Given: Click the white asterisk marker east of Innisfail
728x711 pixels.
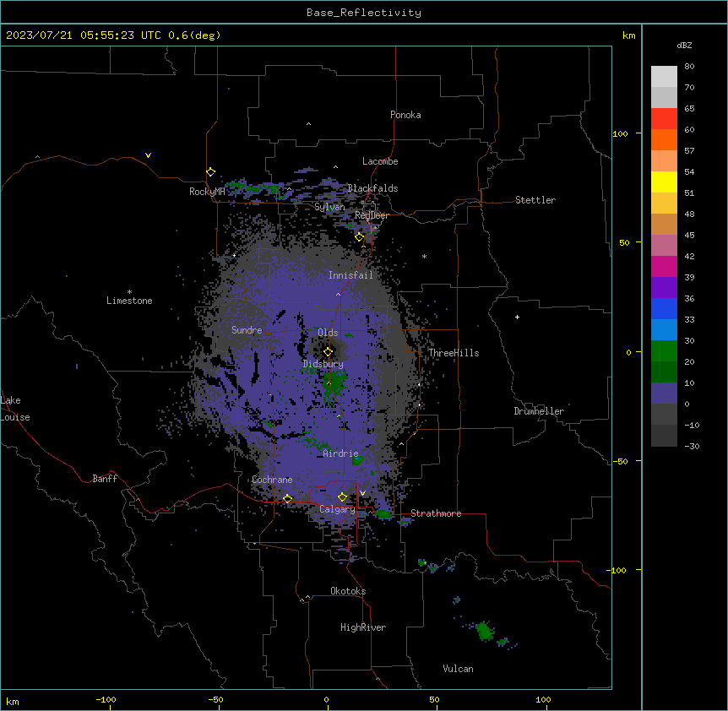Looking at the screenshot, I should click(424, 256).
